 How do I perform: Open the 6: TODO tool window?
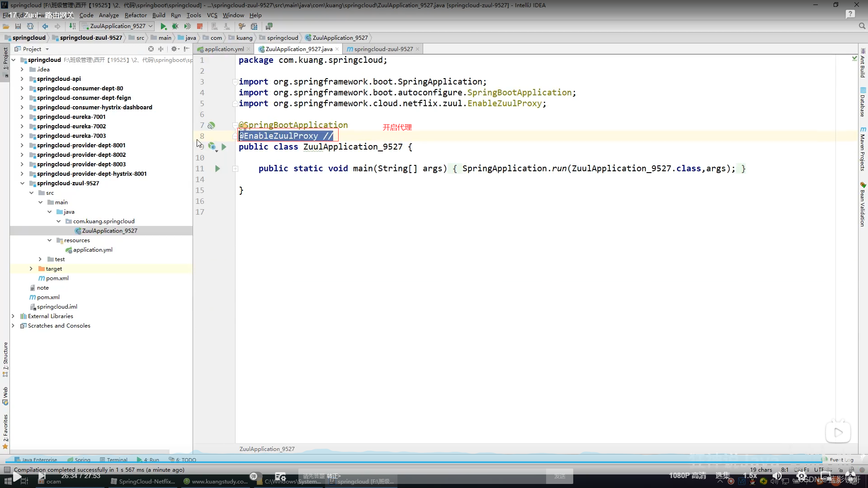(x=182, y=460)
